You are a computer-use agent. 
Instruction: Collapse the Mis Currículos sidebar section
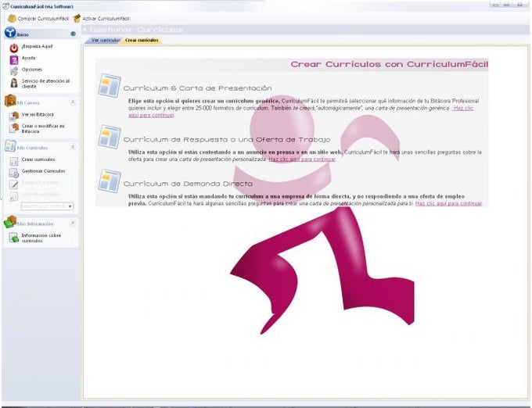pyautogui.click(x=73, y=147)
